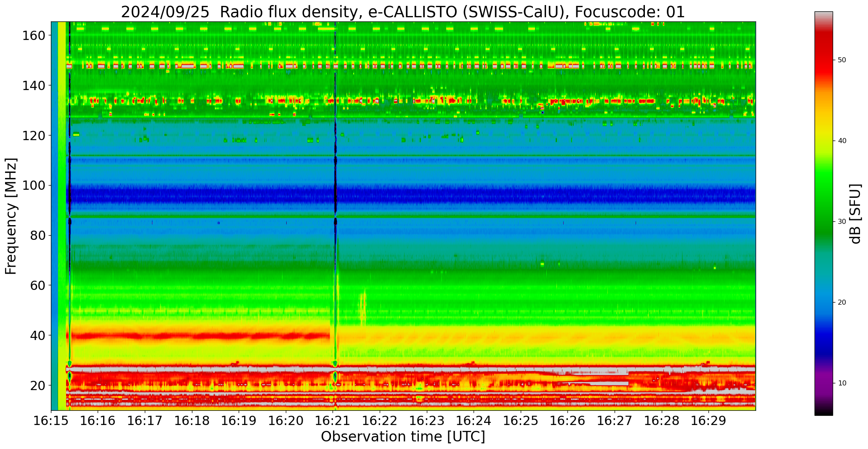Viewport: 868px width, 449px height.
Task: Click the 'Frequency [MHz]' axis label
Action: [x=11, y=216]
